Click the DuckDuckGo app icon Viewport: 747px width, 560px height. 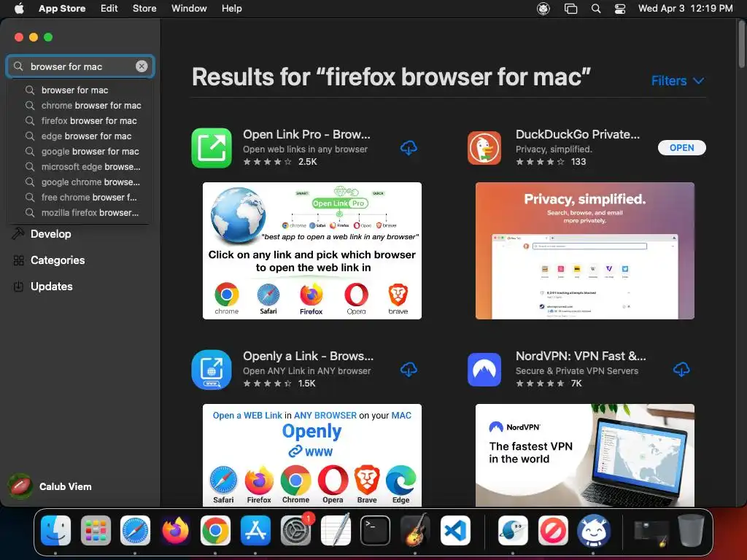pyautogui.click(x=484, y=148)
